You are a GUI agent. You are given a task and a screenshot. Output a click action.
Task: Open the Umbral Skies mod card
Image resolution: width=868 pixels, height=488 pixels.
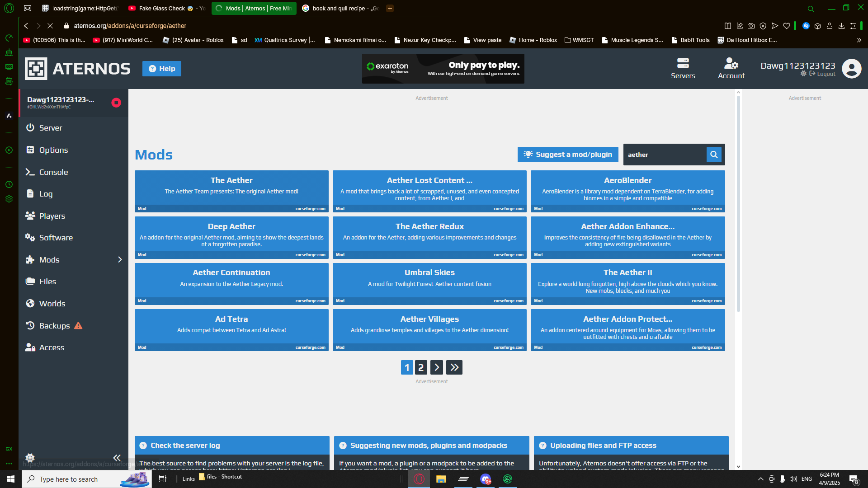(429, 284)
